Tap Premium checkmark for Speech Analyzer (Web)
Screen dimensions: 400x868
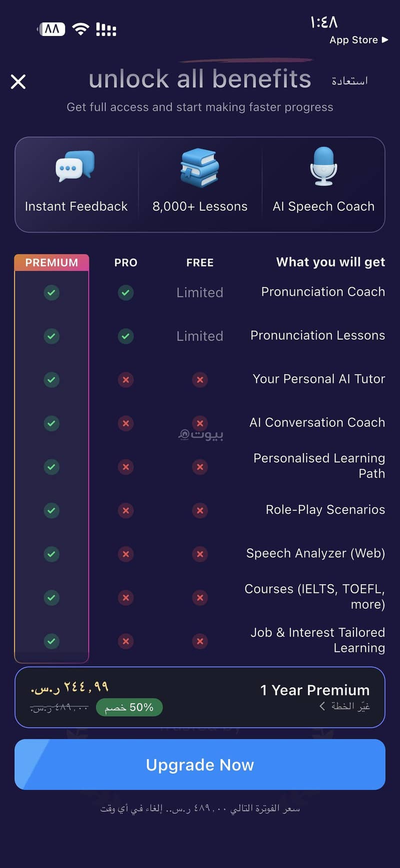(x=51, y=554)
